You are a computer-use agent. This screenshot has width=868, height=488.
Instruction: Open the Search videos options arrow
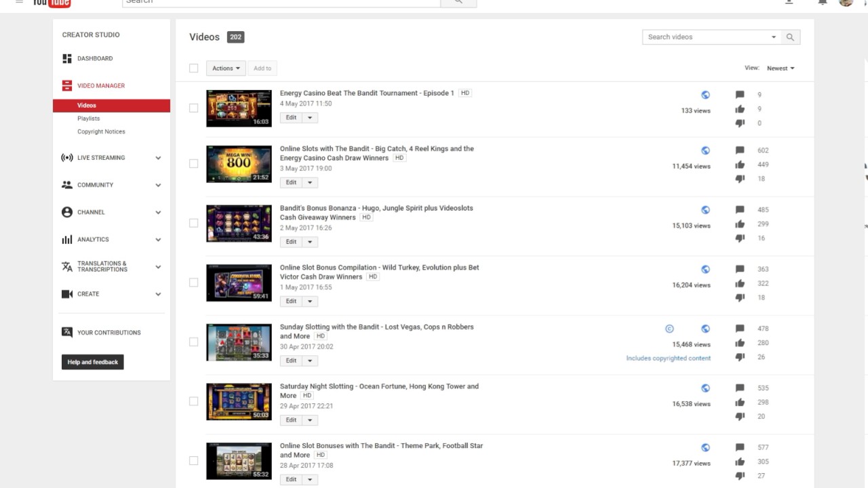coord(774,37)
